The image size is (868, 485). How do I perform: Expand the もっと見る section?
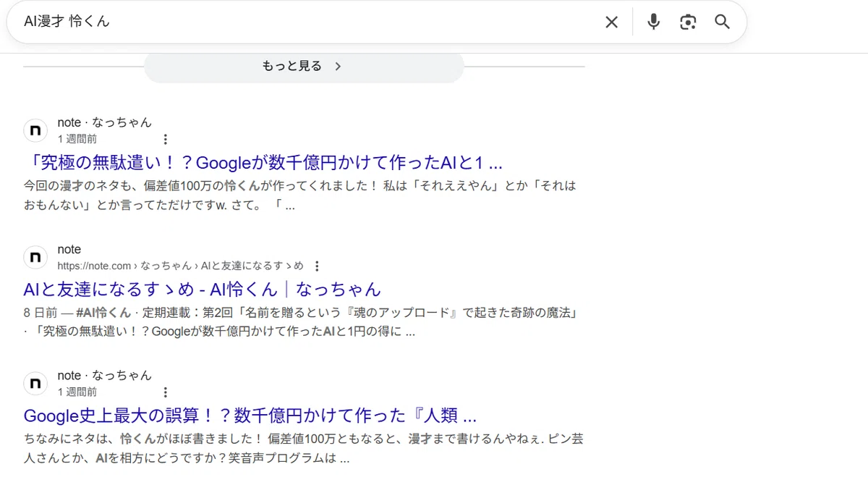click(x=304, y=67)
